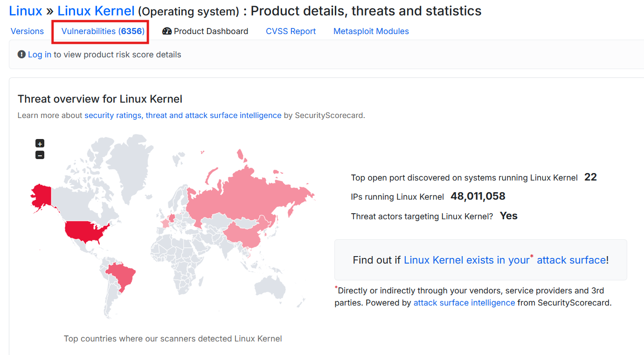Select Brazil on the world map

click(122, 275)
